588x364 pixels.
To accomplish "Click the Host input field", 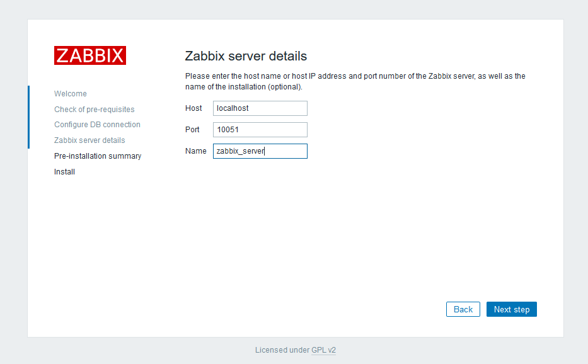I will coord(260,108).
